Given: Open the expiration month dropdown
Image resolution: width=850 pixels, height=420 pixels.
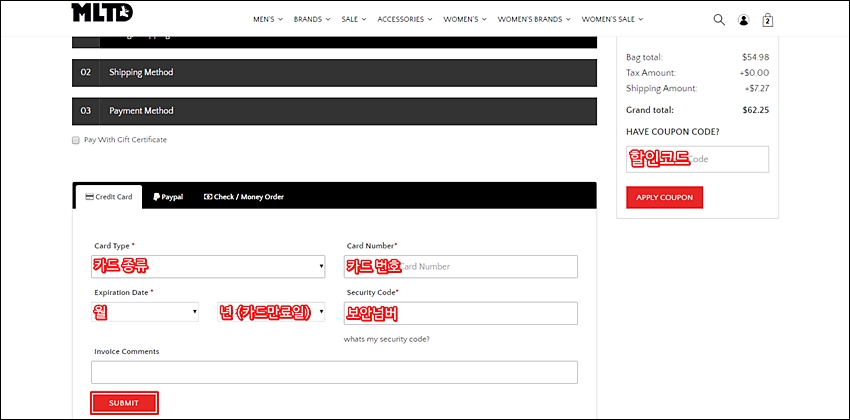Looking at the screenshot, I should click(x=145, y=312).
